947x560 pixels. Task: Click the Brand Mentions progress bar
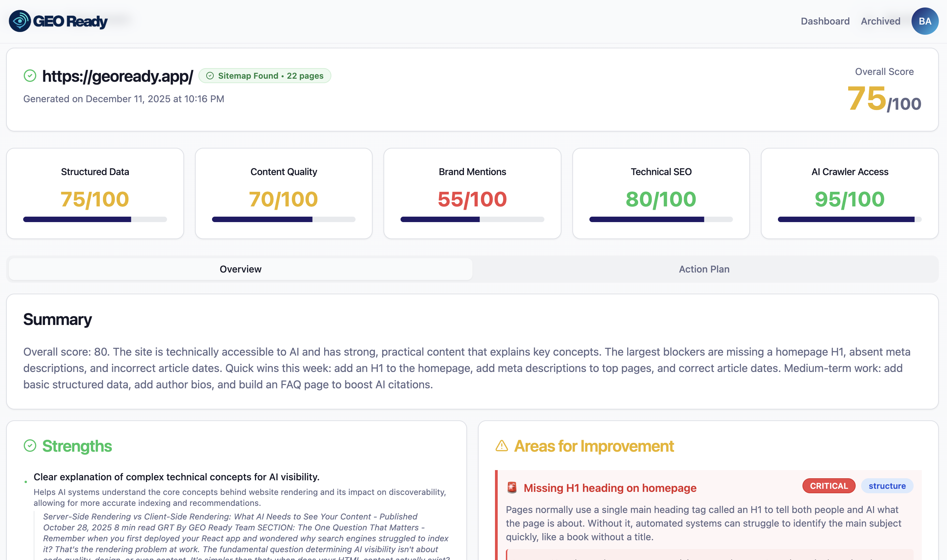click(472, 219)
